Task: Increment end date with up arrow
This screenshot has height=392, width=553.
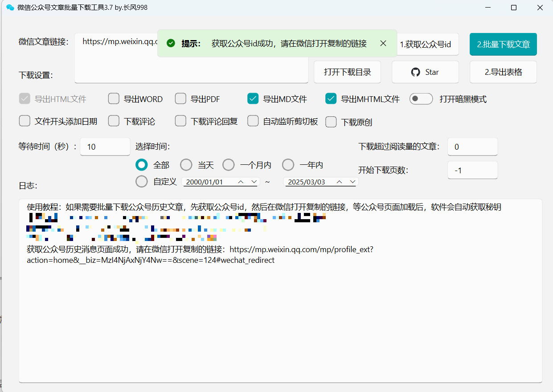Action: pyautogui.click(x=340, y=182)
